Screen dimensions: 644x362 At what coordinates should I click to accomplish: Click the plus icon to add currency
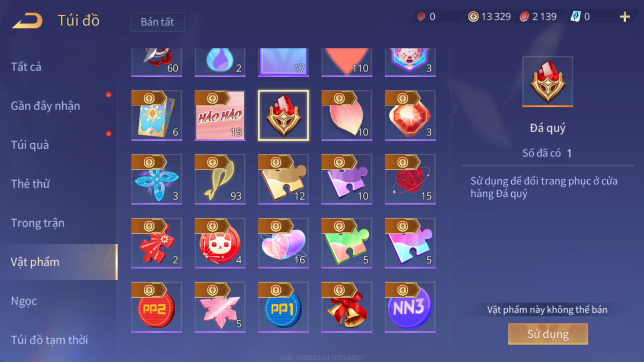[625, 17]
